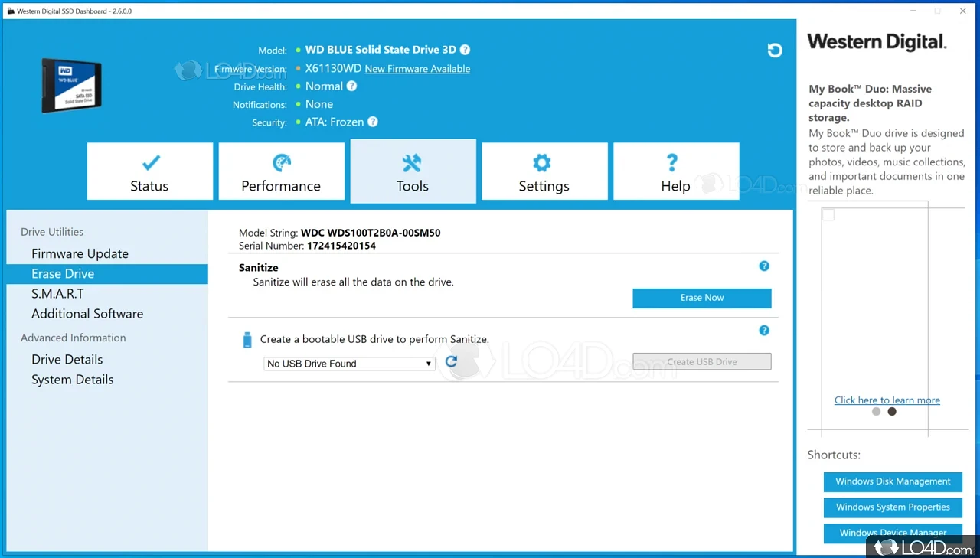
Task: Click the Advanced Information heading
Action: point(73,338)
